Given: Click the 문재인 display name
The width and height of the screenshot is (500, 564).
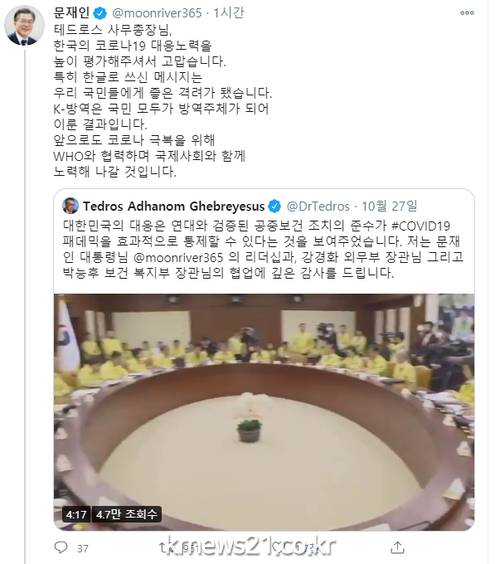Looking at the screenshot, I should (x=72, y=13).
